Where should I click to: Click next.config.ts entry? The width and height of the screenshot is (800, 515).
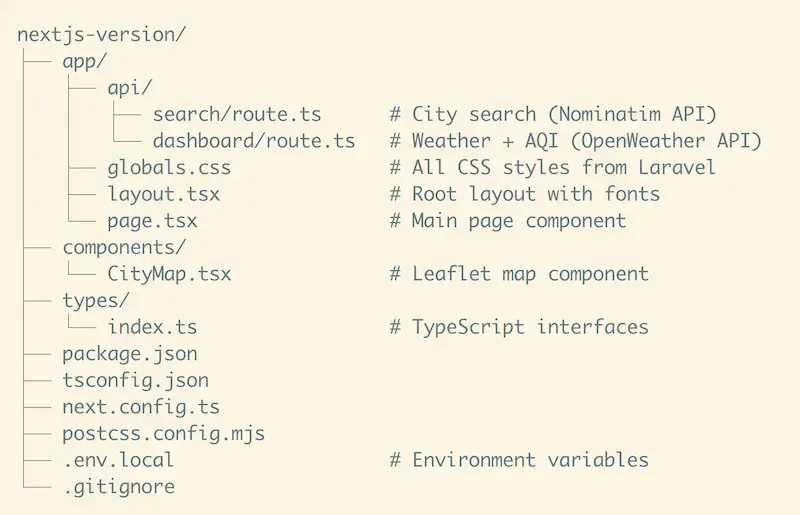click(141, 407)
